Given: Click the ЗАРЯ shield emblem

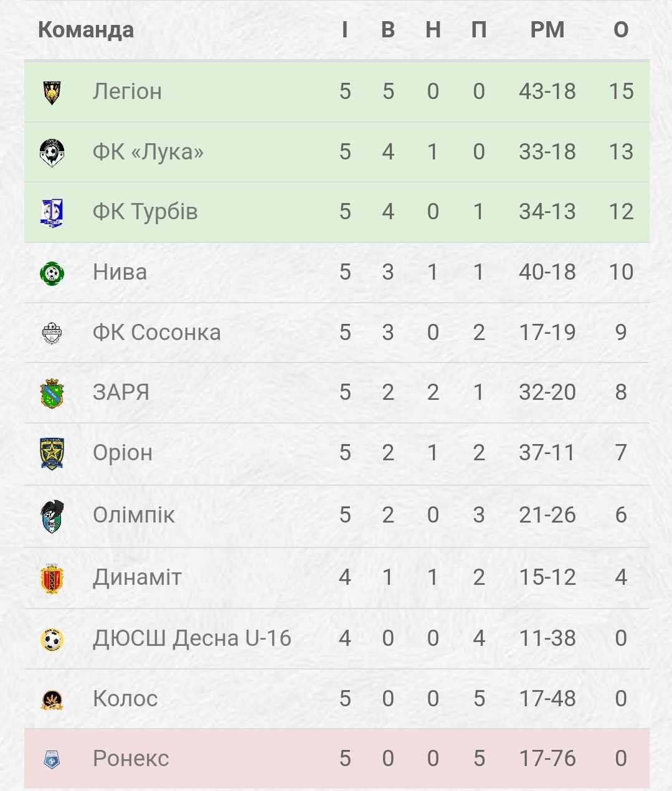Looking at the screenshot, I should click(52, 393).
